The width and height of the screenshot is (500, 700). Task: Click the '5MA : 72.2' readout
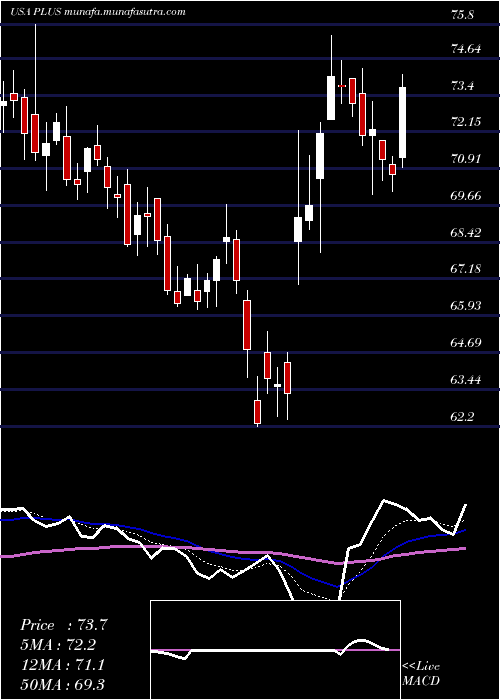point(58,645)
